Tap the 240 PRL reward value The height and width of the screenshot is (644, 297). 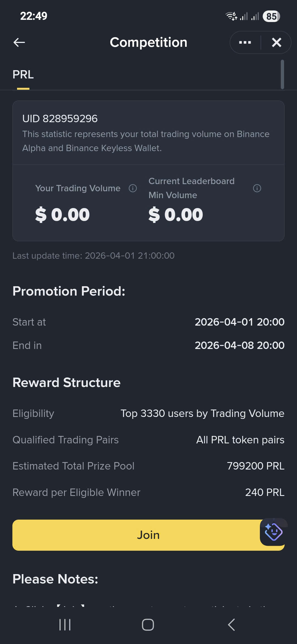tap(265, 492)
